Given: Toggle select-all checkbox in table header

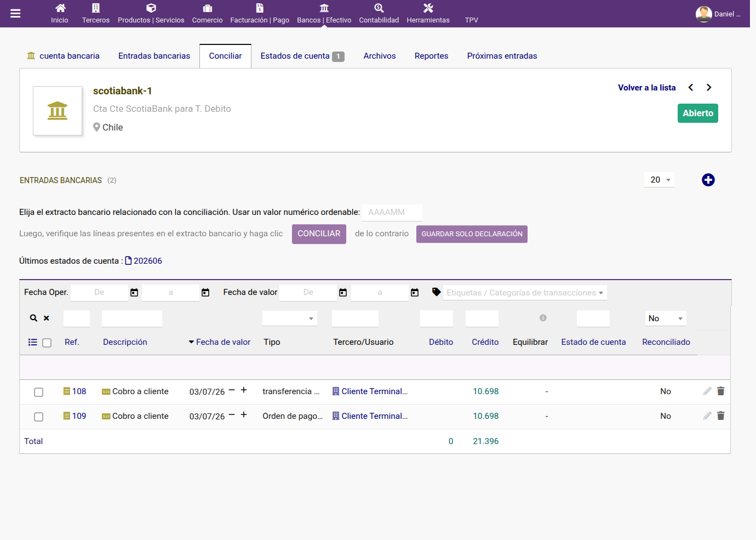Looking at the screenshot, I should coord(47,343).
